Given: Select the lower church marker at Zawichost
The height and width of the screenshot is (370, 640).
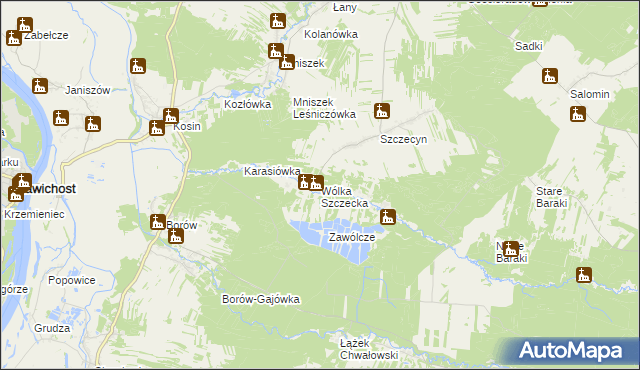Looking at the screenshot, I should [x=16, y=194].
